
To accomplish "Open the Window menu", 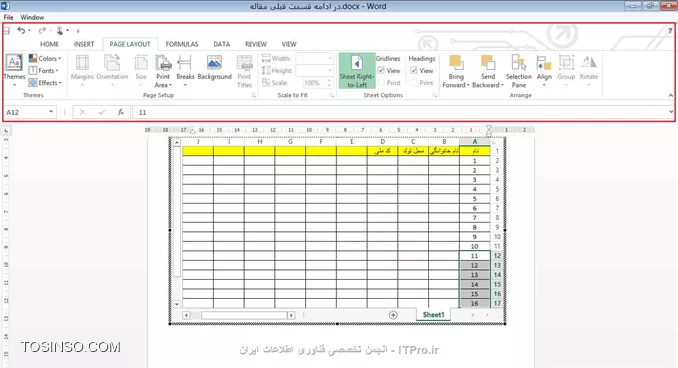I will [x=32, y=17].
